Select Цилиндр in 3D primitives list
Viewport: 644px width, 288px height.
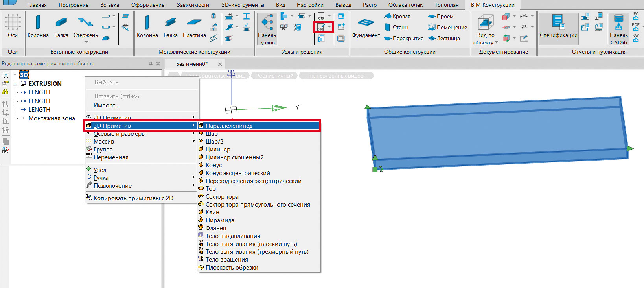click(x=218, y=150)
